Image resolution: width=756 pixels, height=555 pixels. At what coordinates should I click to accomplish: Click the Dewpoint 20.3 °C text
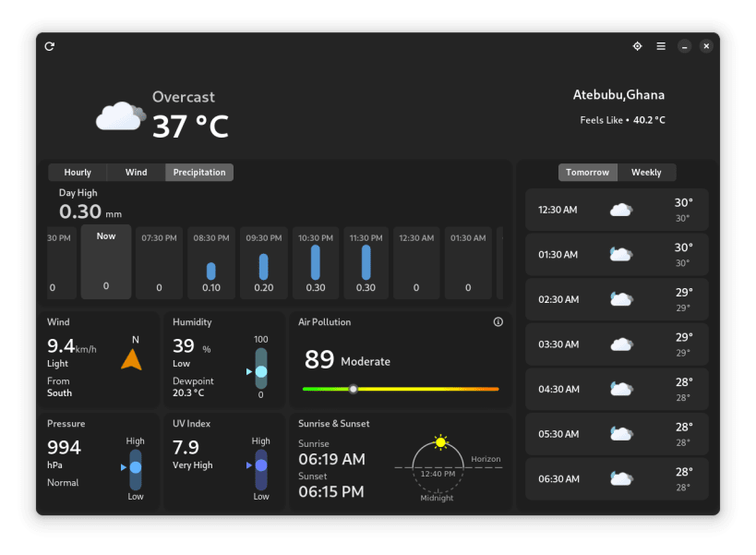[193, 387]
